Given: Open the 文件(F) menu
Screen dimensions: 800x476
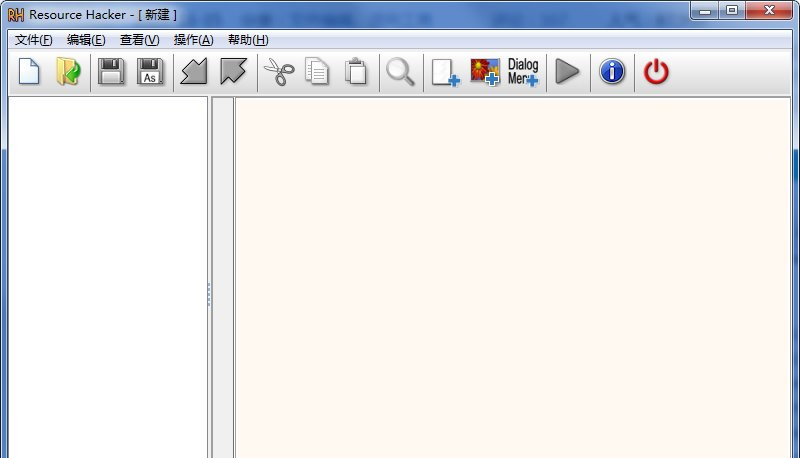Looking at the screenshot, I should coord(34,40).
